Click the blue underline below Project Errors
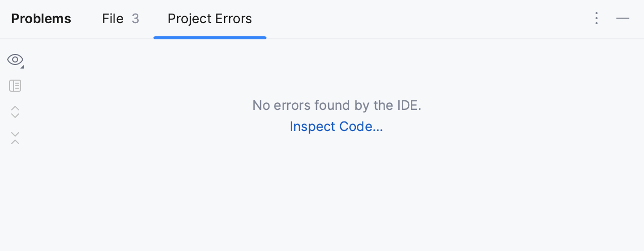The height and width of the screenshot is (251, 644). click(209, 37)
